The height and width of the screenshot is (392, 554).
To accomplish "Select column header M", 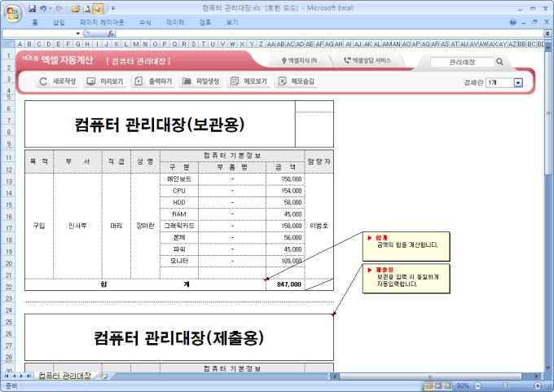I will point(136,44).
